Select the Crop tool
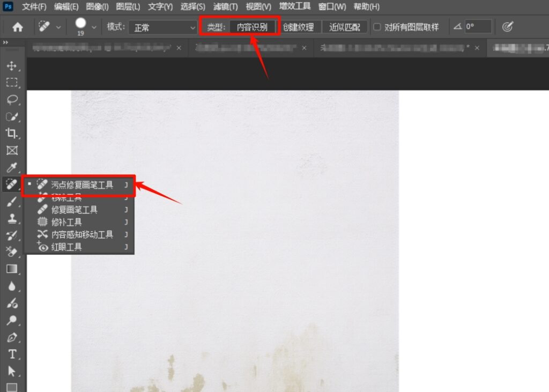The height and width of the screenshot is (392, 549). click(x=12, y=134)
